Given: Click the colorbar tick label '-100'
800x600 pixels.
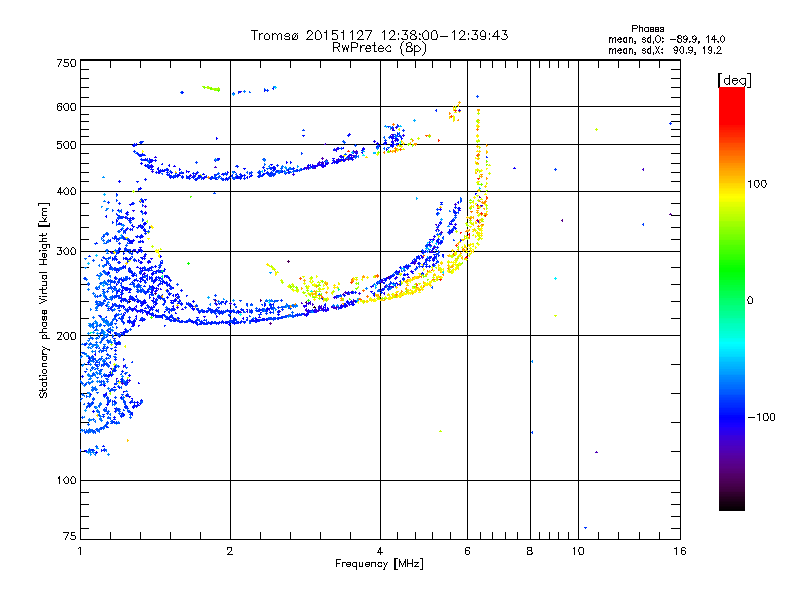Looking at the screenshot, I should (762, 417).
